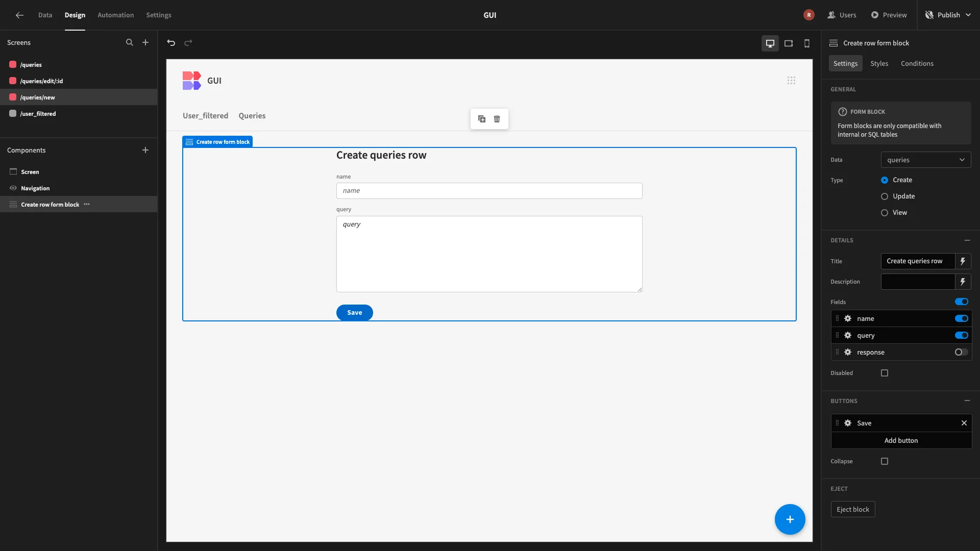The width and height of the screenshot is (980, 551).
Task: Click lightning binding icon next to Title
Action: 963,261
